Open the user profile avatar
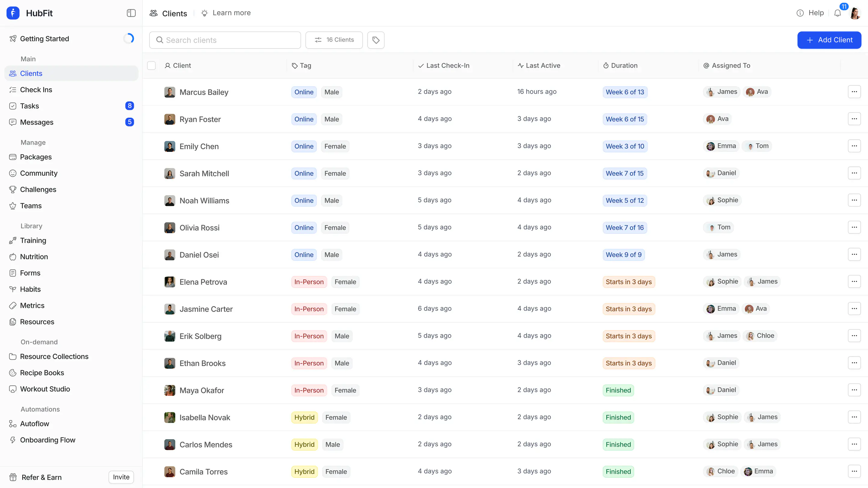The image size is (868, 488). [x=855, y=13]
